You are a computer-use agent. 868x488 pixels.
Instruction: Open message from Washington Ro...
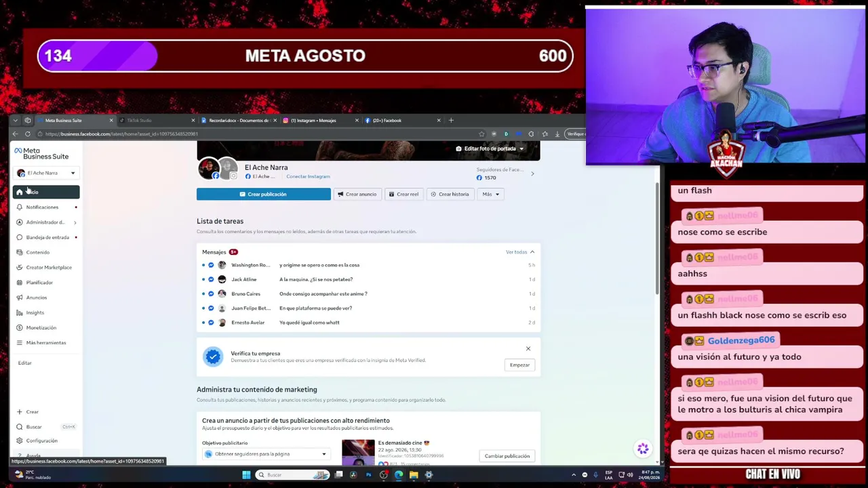tap(369, 265)
